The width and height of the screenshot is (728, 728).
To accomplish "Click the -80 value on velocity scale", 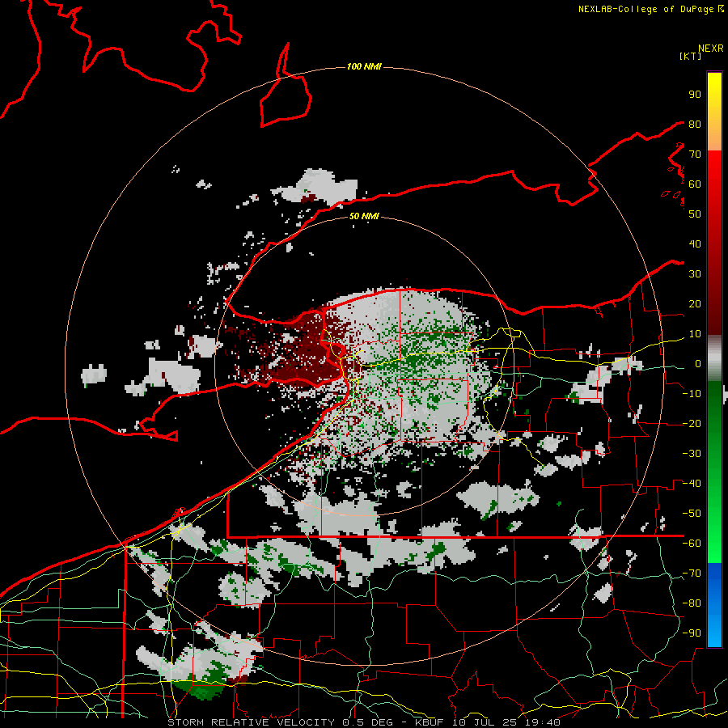I will (692, 603).
